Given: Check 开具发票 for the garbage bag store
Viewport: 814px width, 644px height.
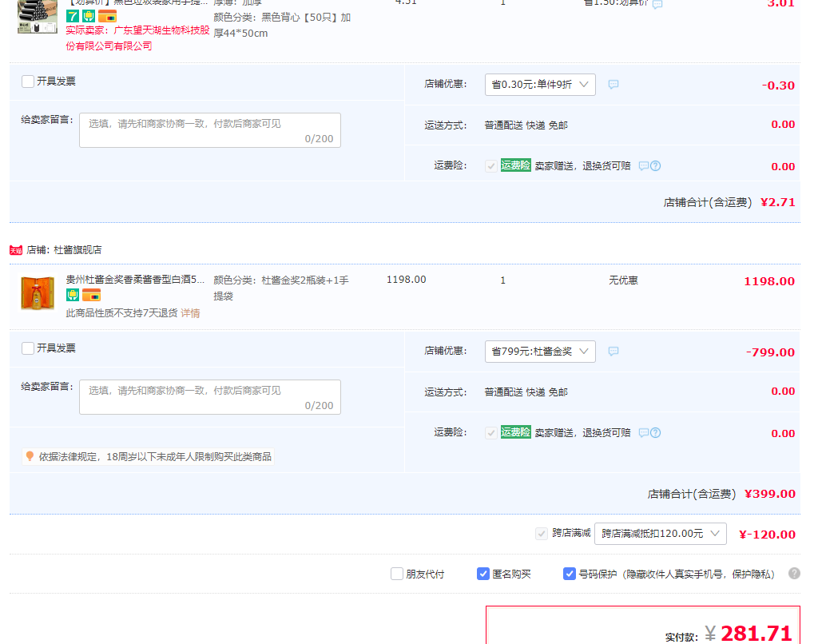Looking at the screenshot, I should [x=28, y=81].
